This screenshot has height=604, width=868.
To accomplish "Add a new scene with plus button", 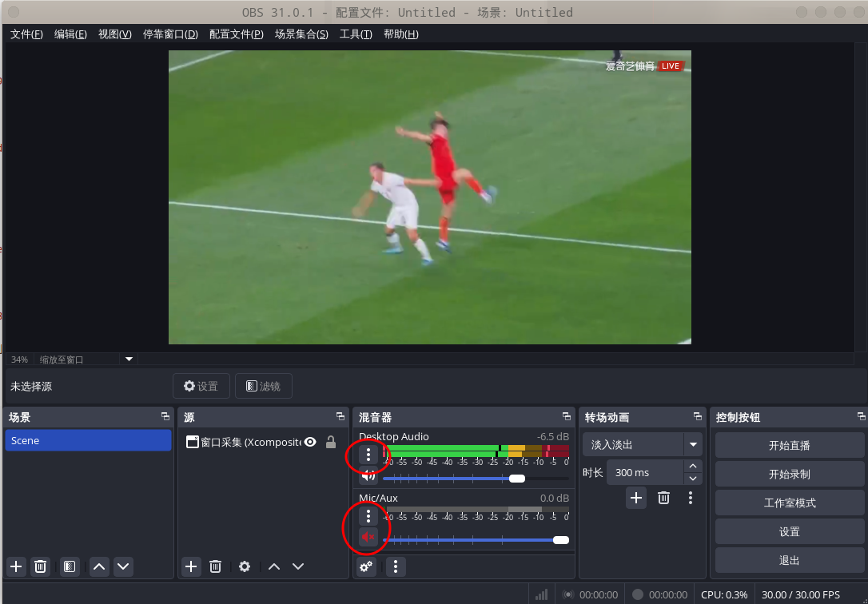I will click(17, 566).
